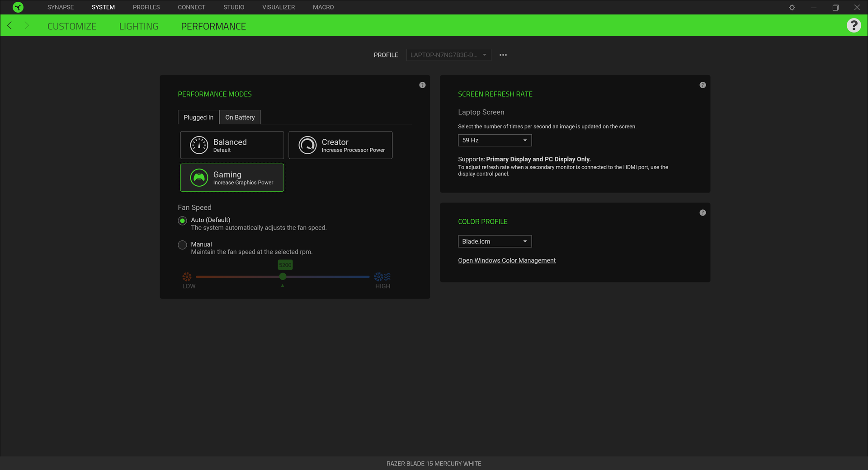Enable Auto (Default) fan speed
Image resolution: width=868 pixels, height=470 pixels.
click(x=183, y=221)
